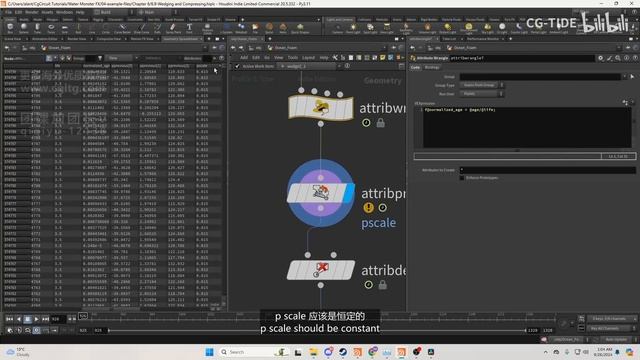Switch to the Bindings tab
Screen dimensions: 640x360
click(x=431, y=67)
